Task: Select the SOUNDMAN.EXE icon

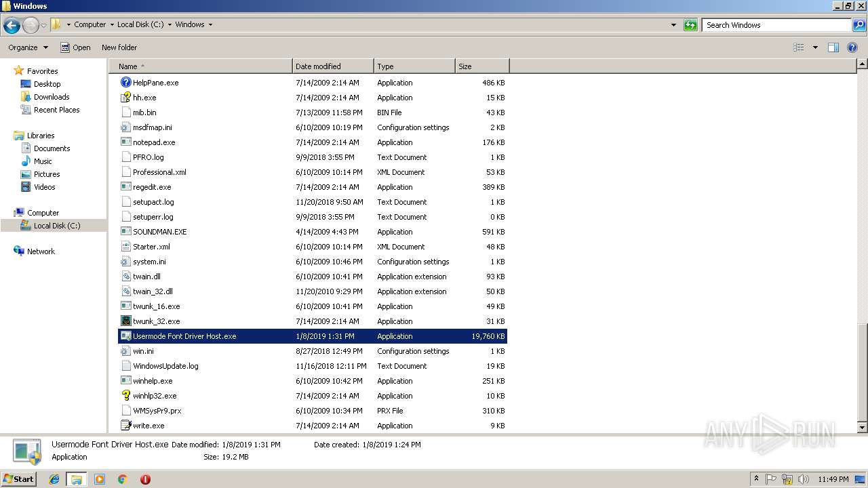Action: click(x=125, y=232)
